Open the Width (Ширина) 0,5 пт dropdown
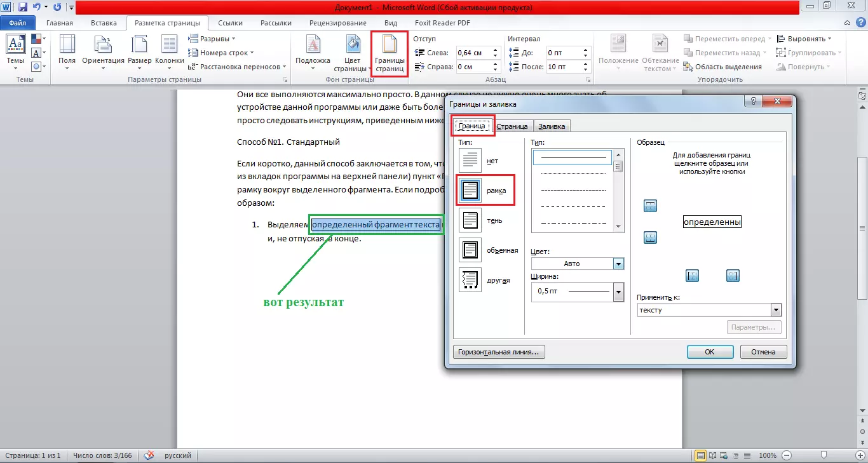Viewport: 868px width, 463px height. (x=618, y=292)
